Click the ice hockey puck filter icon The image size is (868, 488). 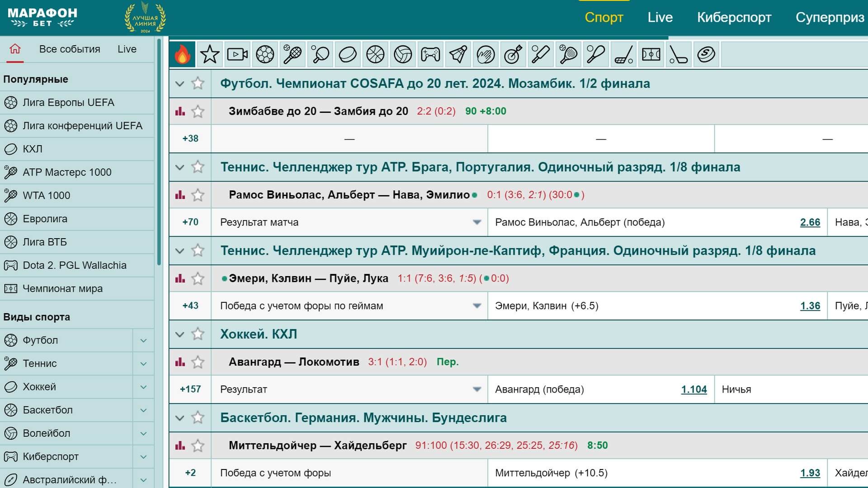(x=348, y=55)
